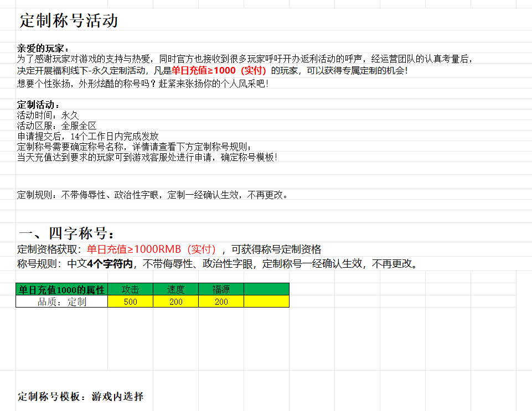Viewport: 532px width, 411px height.
Task: Click the 200 value under 福源
Action: click(x=221, y=301)
